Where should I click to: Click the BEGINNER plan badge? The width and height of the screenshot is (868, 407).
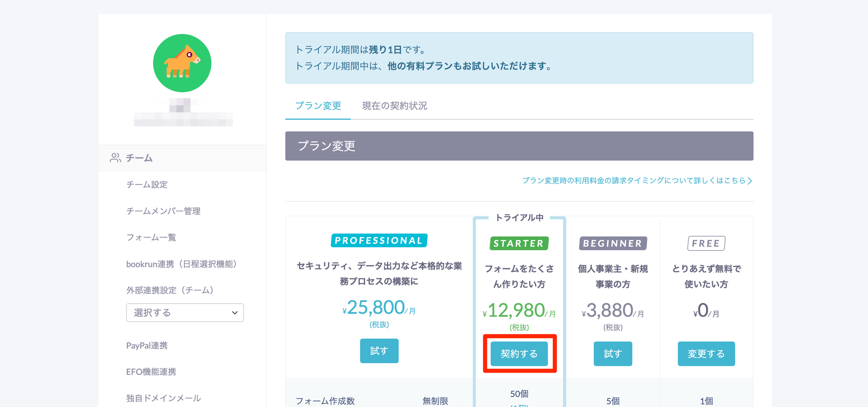click(x=612, y=244)
